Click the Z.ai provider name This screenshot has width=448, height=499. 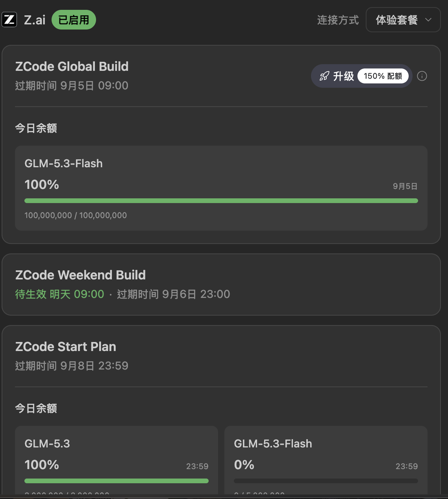point(35,20)
